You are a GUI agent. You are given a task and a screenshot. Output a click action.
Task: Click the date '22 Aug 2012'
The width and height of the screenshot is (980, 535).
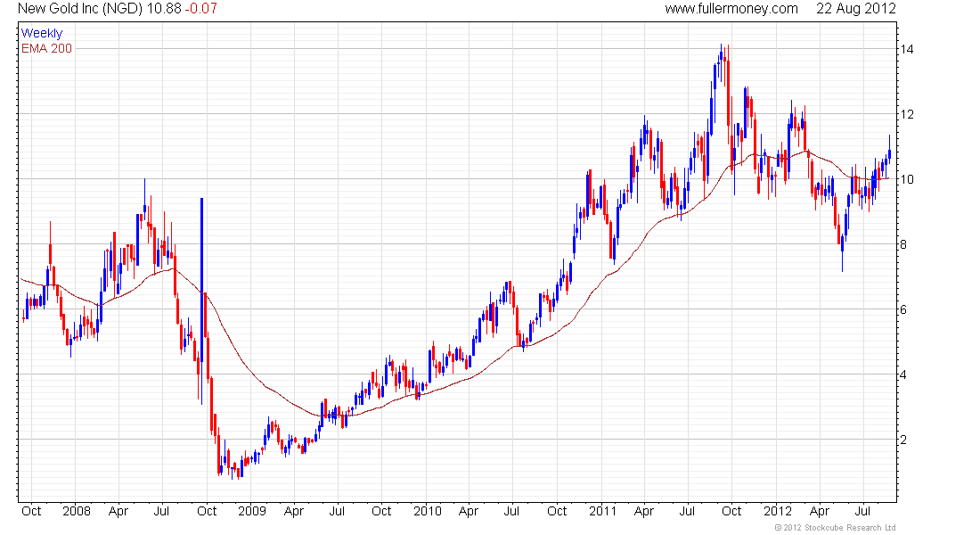coord(855,9)
